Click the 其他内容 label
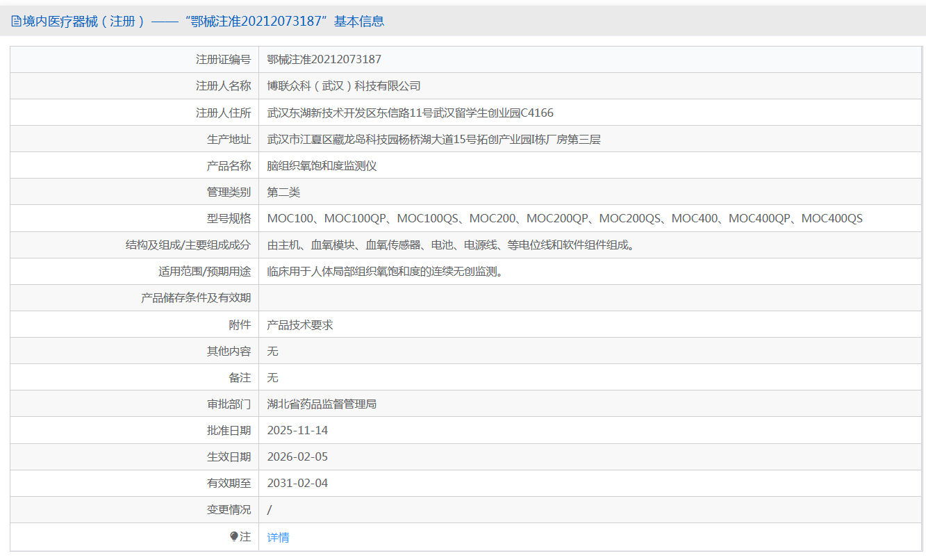The width and height of the screenshot is (926, 560). click(x=229, y=351)
